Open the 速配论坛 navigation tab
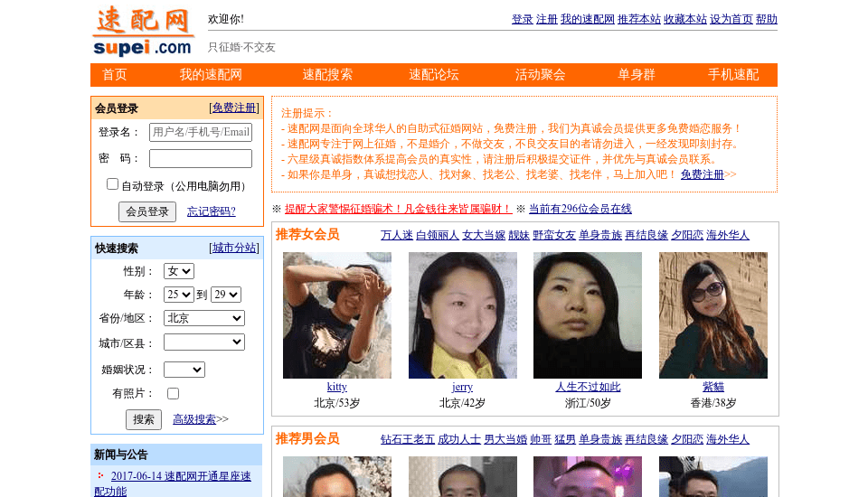This screenshot has width=868, height=497. tap(433, 75)
